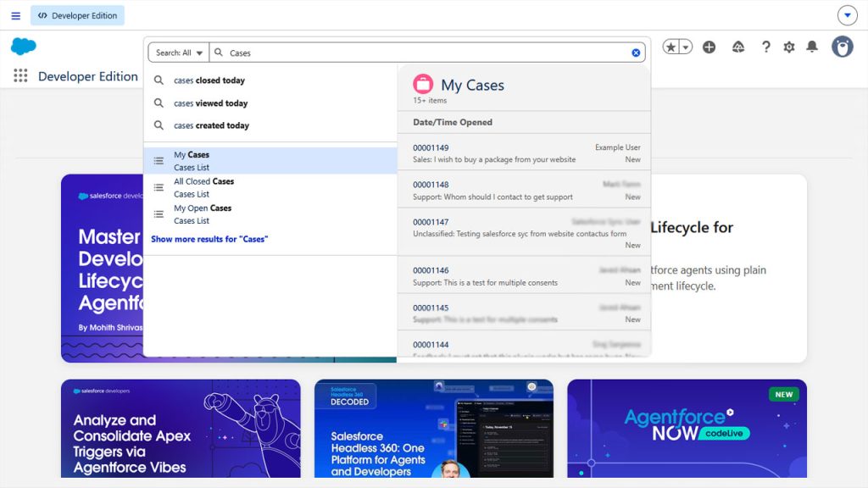Click the Salesforce cloud logo
This screenshot has height=488, width=868.
(x=23, y=47)
